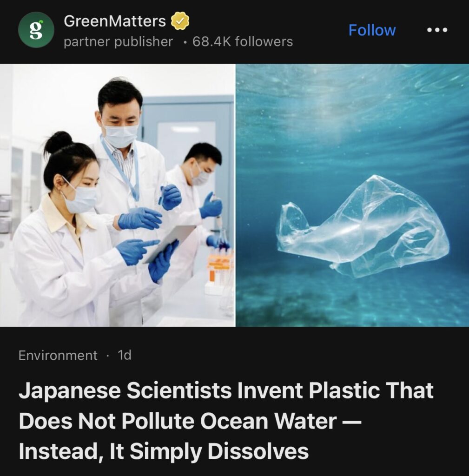Open the GreenMatters publisher name
Viewport: 469px width, 476px height.
coord(115,21)
